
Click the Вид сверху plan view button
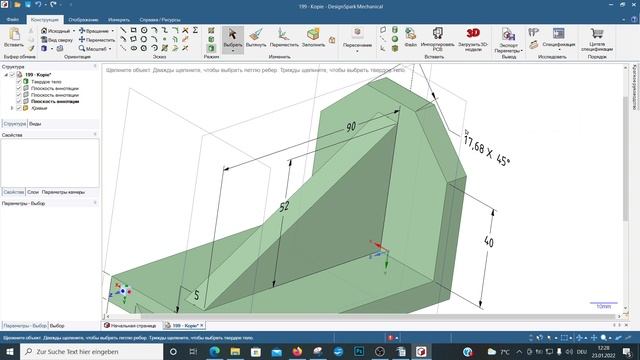[56, 40]
